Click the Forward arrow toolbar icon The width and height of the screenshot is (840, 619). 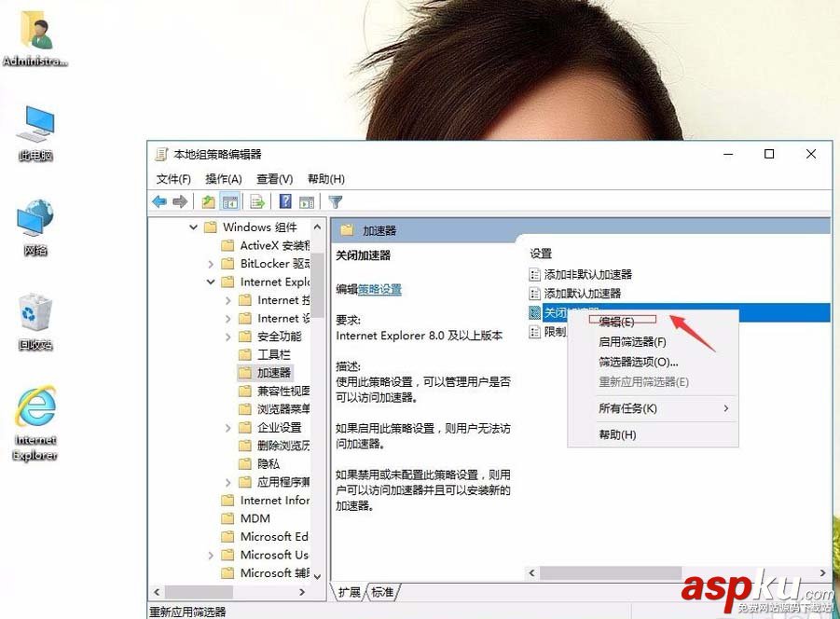tap(180, 202)
